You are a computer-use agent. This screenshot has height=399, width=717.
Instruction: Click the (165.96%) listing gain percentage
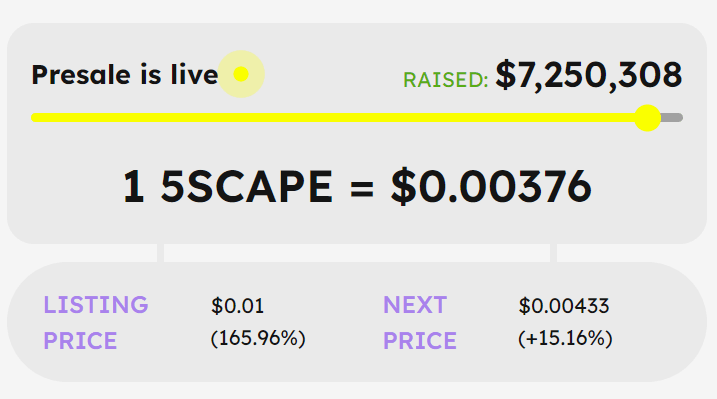point(258,339)
